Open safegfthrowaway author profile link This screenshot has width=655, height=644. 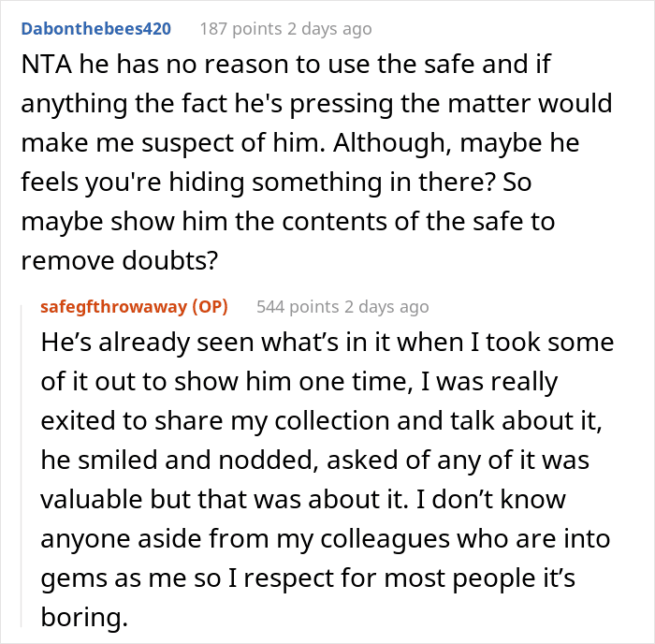point(113,307)
